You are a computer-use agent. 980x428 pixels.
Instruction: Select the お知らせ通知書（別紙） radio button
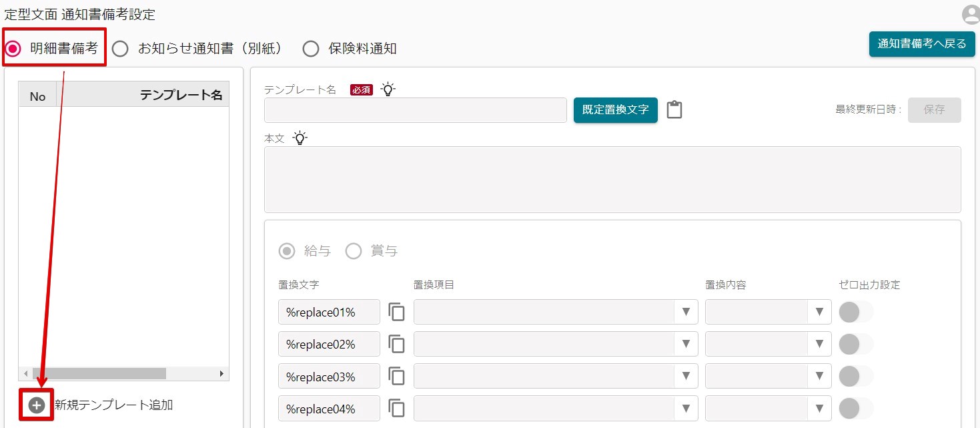click(x=120, y=49)
